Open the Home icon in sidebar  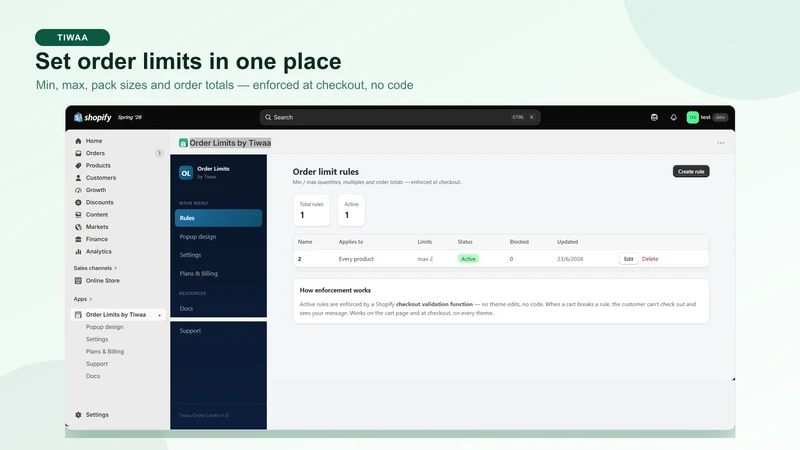tap(78, 141)
